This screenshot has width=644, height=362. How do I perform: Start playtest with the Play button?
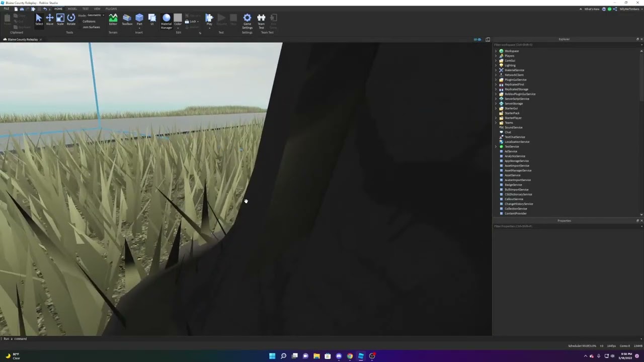click(209, 19)
